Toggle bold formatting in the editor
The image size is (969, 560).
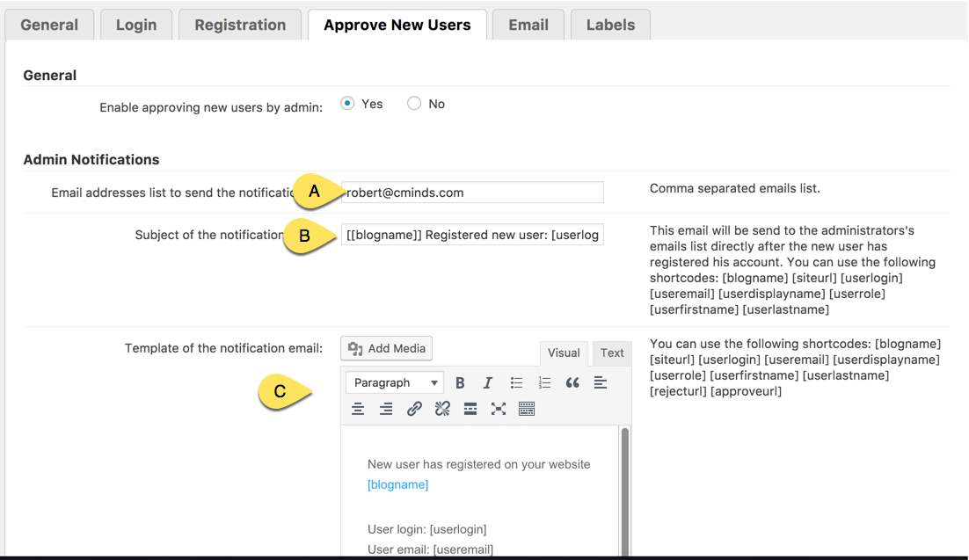click(x=460, y=383)
